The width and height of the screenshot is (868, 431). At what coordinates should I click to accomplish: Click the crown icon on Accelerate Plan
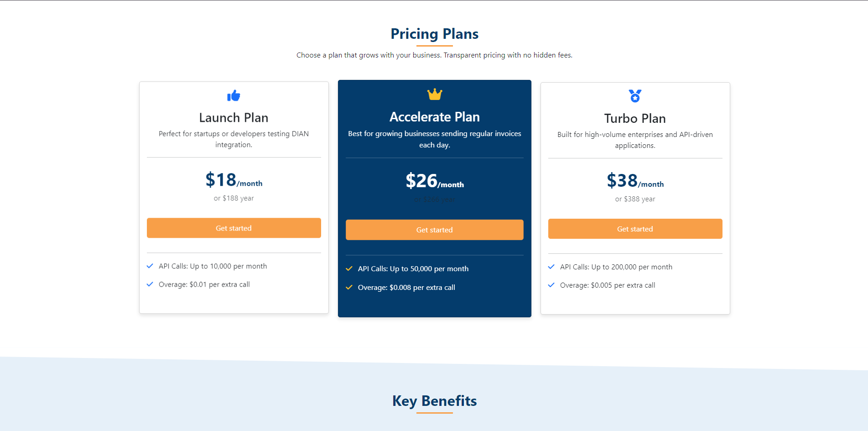(434, 95)
